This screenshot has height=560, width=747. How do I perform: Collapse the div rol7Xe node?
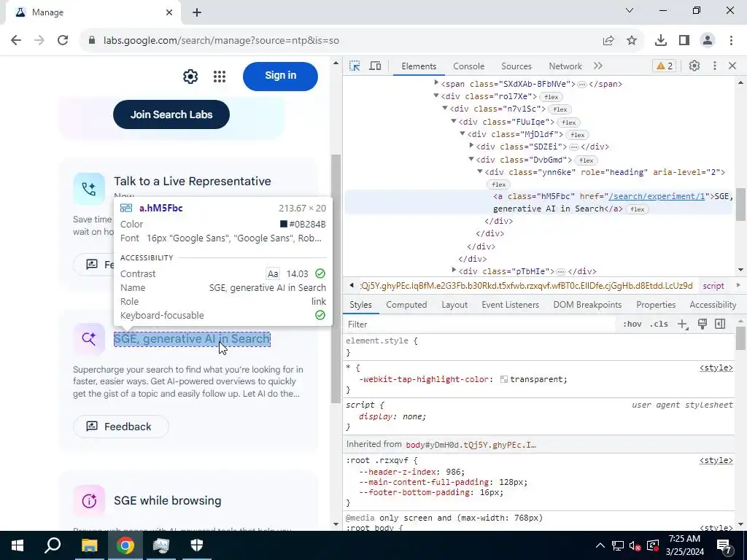[x=436, y=96]
